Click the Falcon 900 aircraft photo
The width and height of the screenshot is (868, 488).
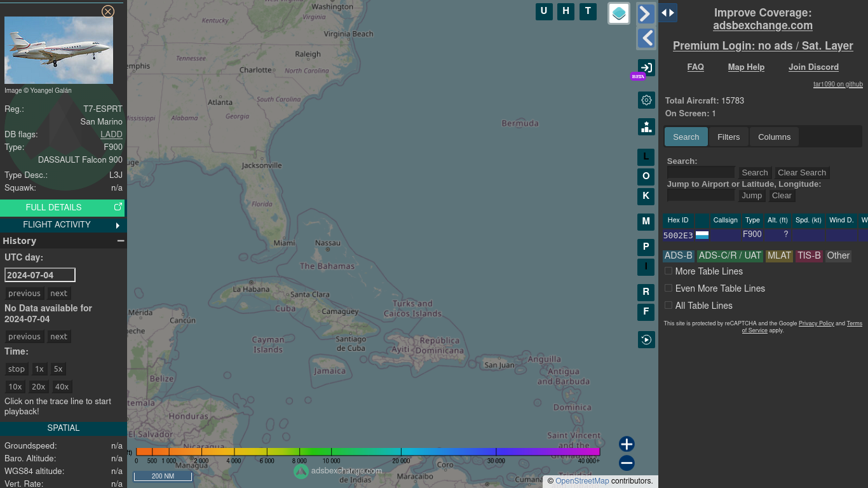point(58,50)
